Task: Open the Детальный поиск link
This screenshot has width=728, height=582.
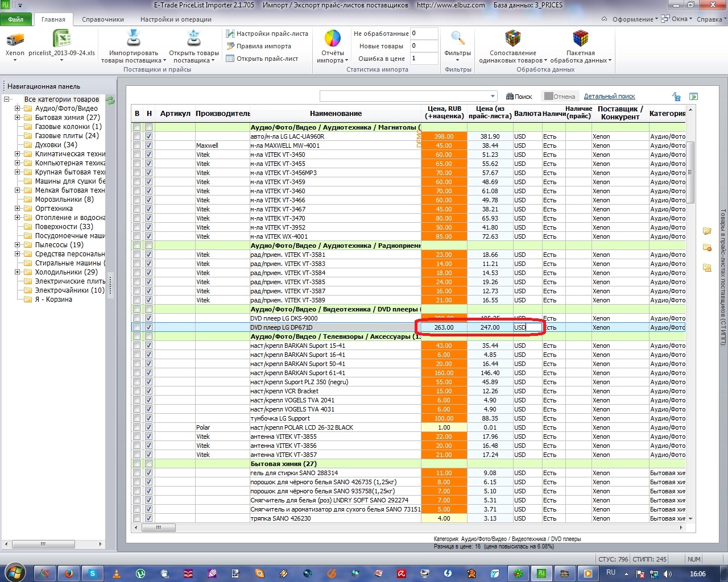Action: 610,97
